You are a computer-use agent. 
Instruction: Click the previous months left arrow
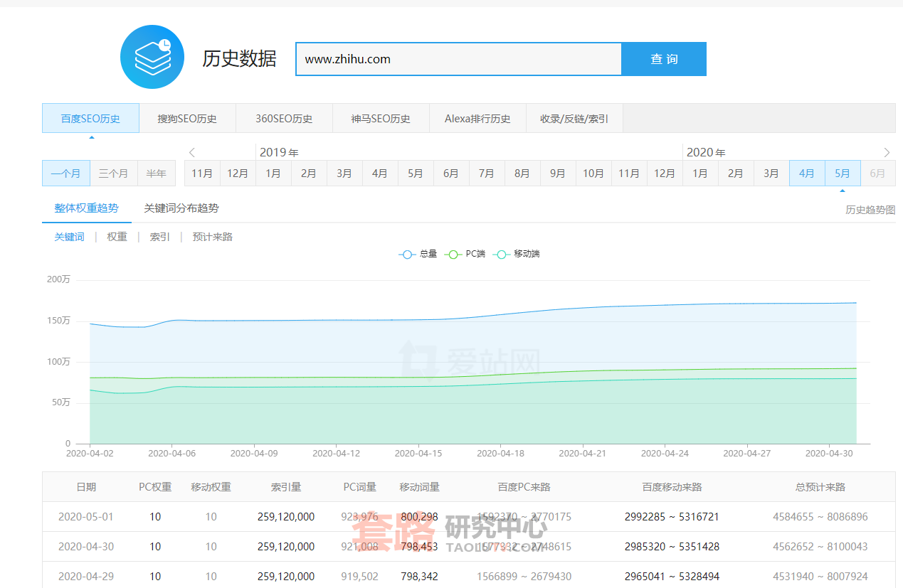coord(192,152)
